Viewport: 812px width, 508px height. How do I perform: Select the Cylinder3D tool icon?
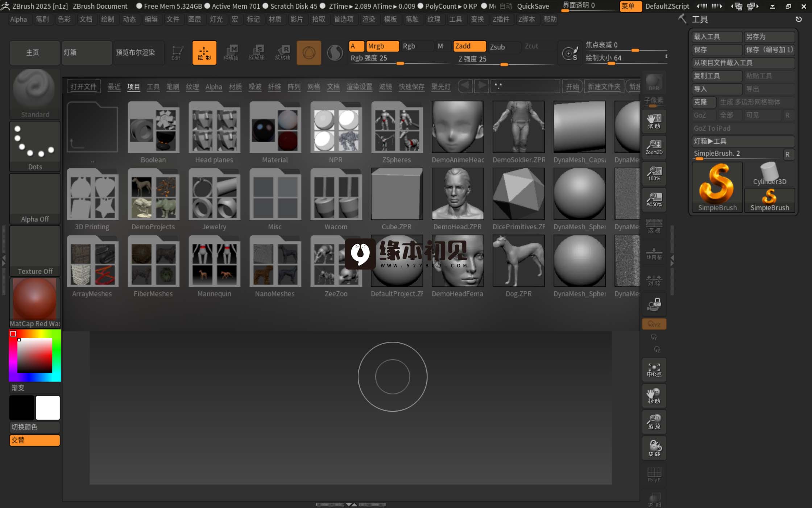pos(769,174)
